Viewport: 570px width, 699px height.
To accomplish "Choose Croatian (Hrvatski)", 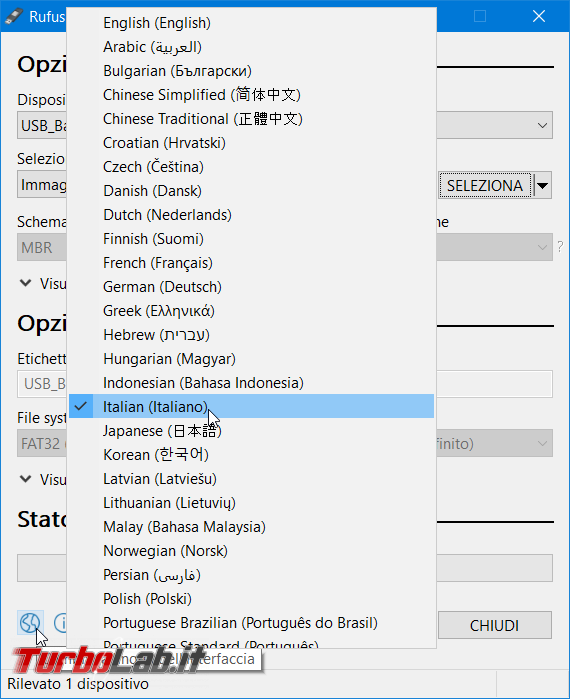I will (251, 143).
